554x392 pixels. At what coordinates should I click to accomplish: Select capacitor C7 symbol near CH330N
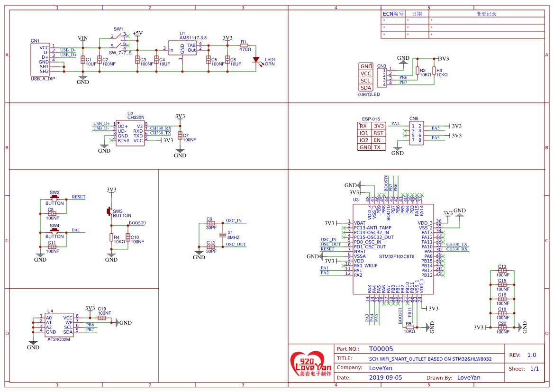[180, 136]
